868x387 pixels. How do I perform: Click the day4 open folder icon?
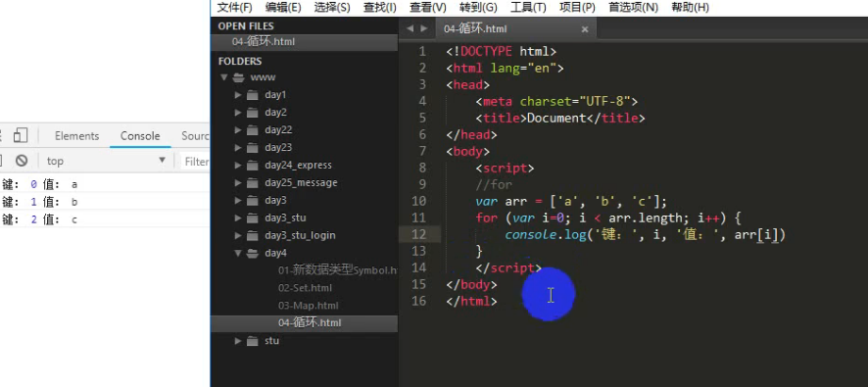(x=253, y=253)
